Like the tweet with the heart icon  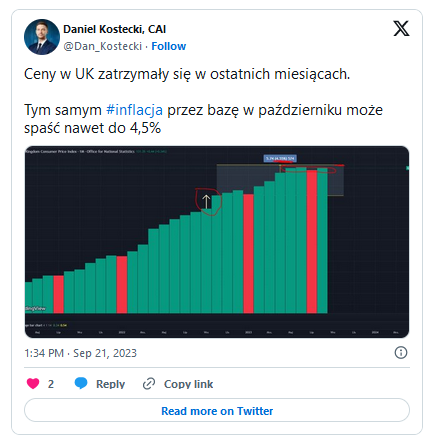33,383
